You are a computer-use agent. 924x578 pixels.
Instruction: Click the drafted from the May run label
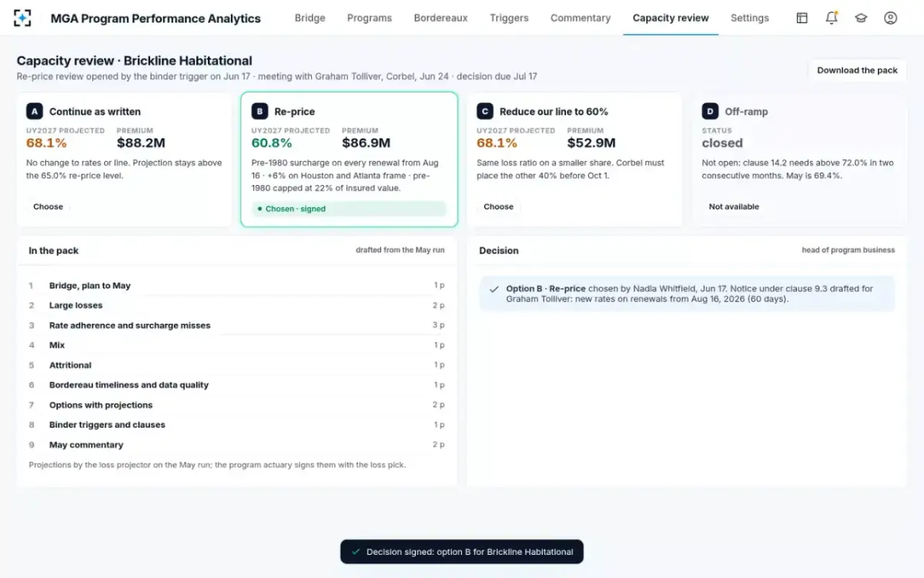point(400,250)
